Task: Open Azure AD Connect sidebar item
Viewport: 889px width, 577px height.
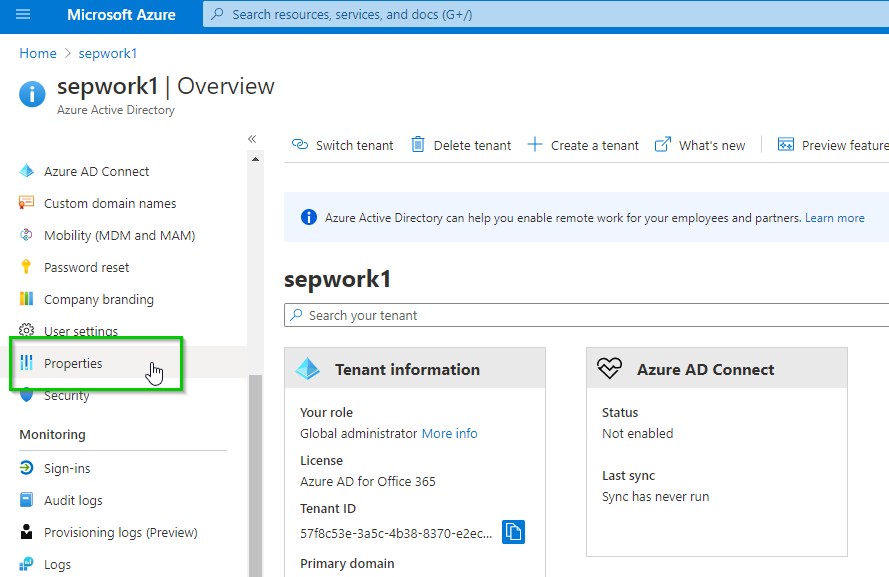Action: point(96,171)
